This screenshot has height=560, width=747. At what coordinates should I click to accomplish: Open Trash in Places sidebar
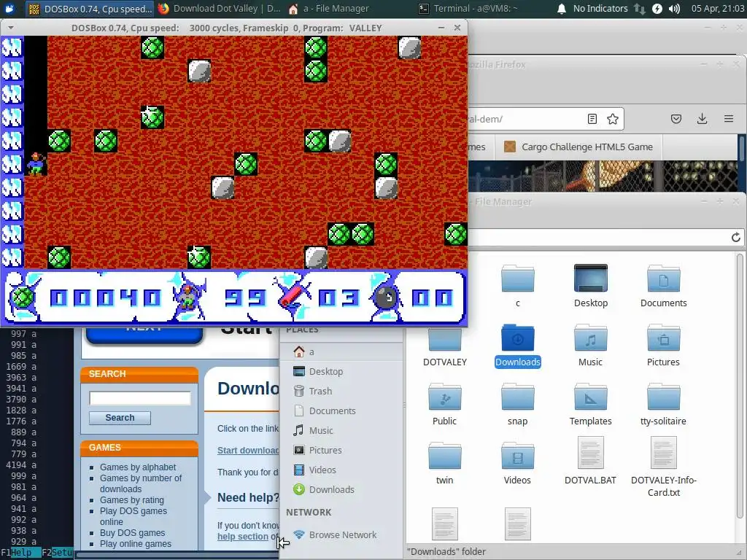tap(341, 391)
